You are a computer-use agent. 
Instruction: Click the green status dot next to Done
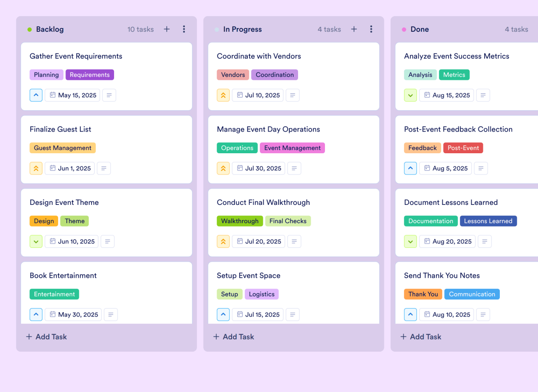coord(403,29)
